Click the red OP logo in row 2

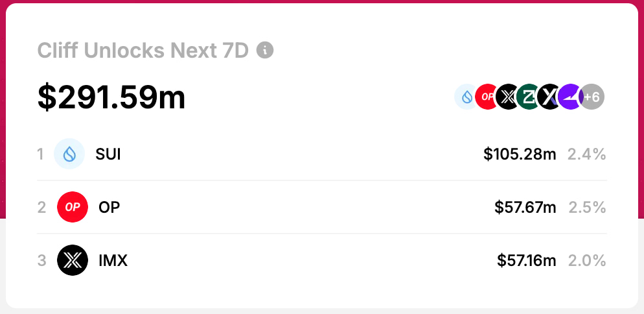click(72, 208)
